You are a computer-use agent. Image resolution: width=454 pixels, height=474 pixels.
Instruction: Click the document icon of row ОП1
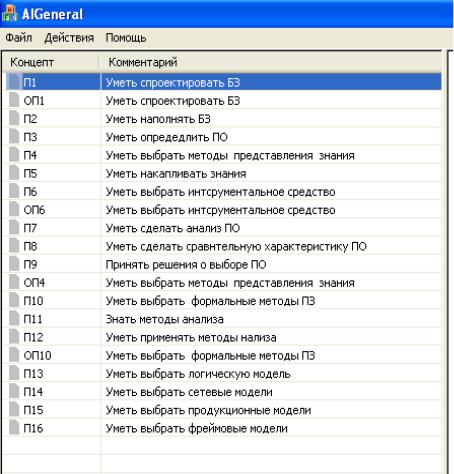tap(14, 100)
